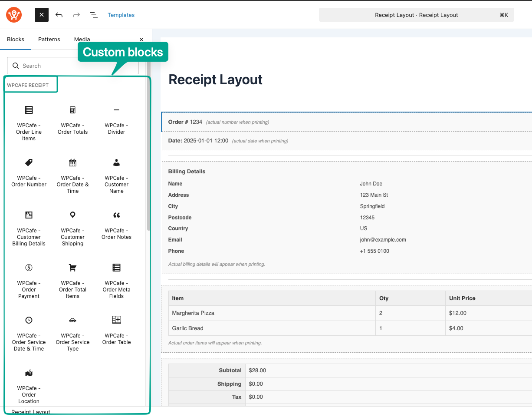Close the block inserter with X toggle

click(x=41, y=15)
